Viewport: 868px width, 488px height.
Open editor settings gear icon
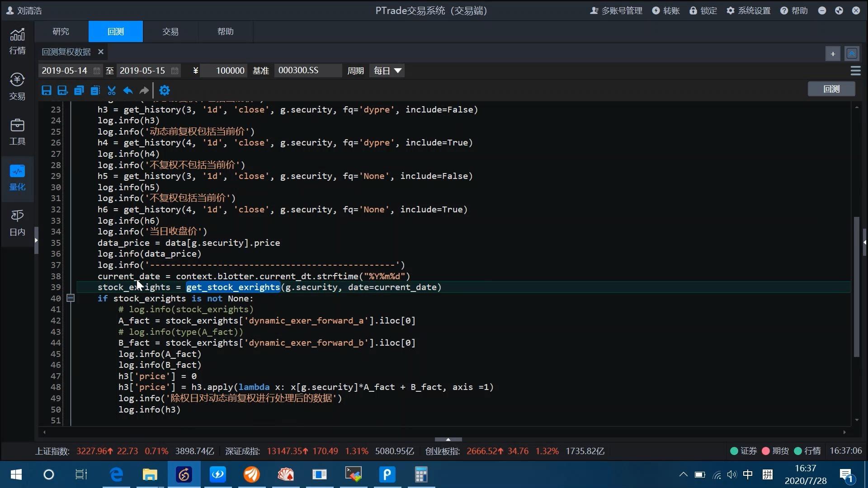click(x=165, y=90)
